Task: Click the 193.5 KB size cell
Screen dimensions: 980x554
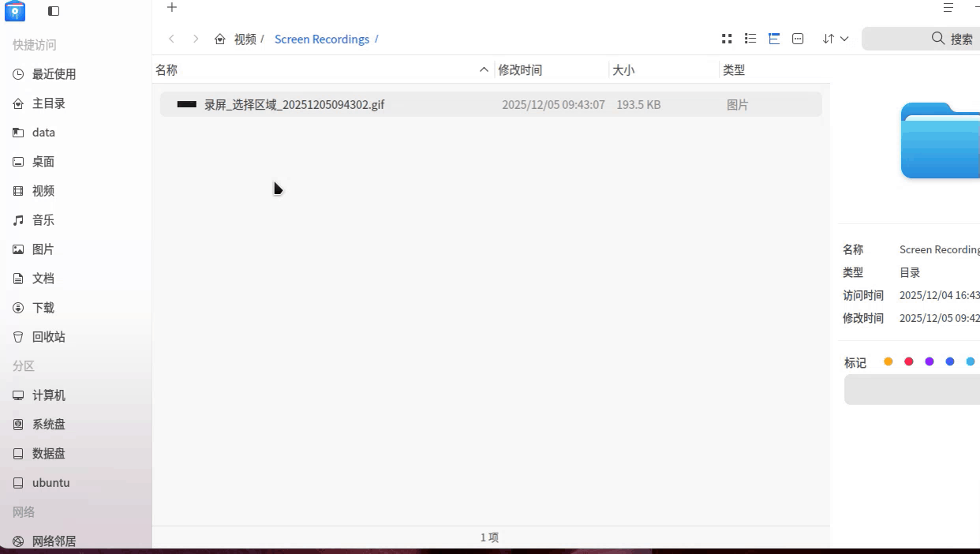Action: coord(638,104)
